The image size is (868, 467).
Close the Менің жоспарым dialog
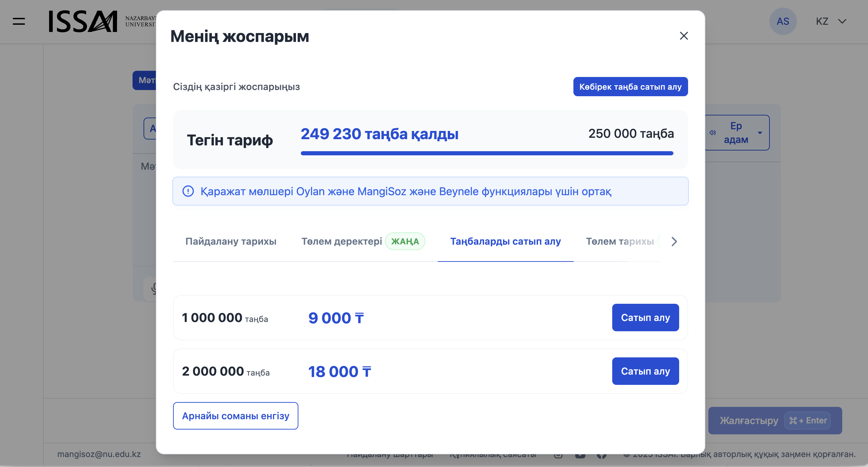[684, 36]
